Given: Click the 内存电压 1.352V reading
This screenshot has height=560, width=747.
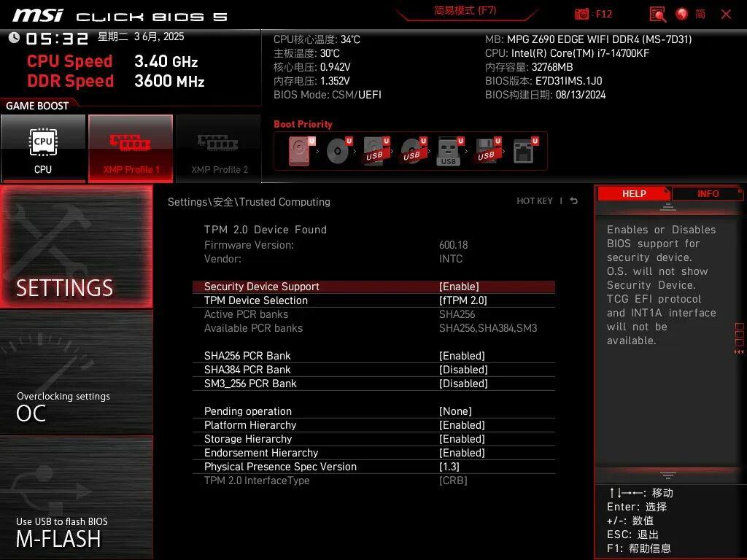Looking at the screenshot, I should pos(311,81).
